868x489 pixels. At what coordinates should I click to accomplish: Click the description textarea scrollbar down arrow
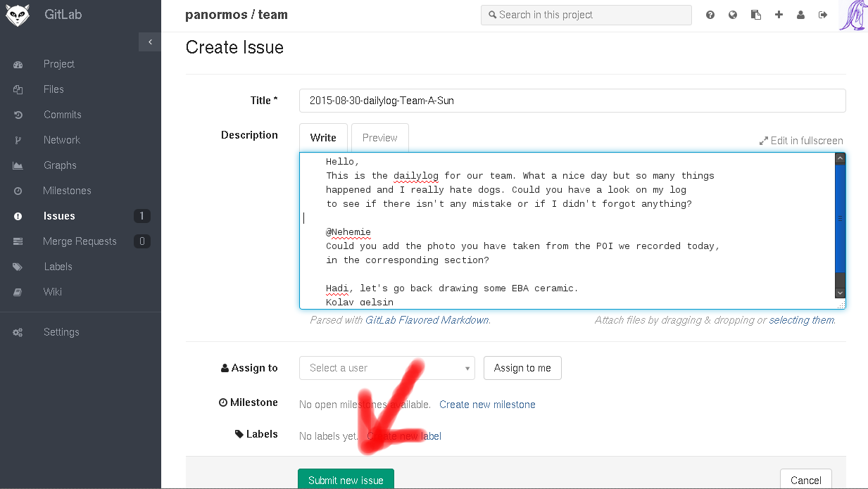839,293
